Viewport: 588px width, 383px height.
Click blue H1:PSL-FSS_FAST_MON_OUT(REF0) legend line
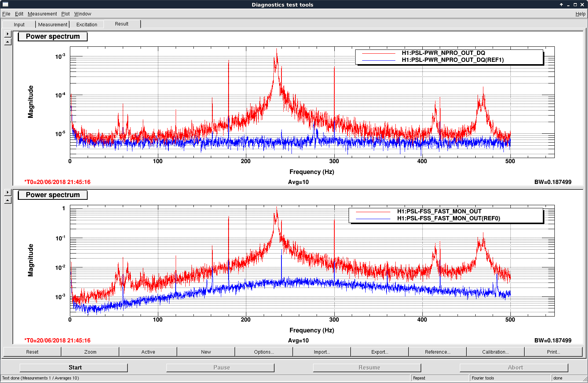point(373,219)
